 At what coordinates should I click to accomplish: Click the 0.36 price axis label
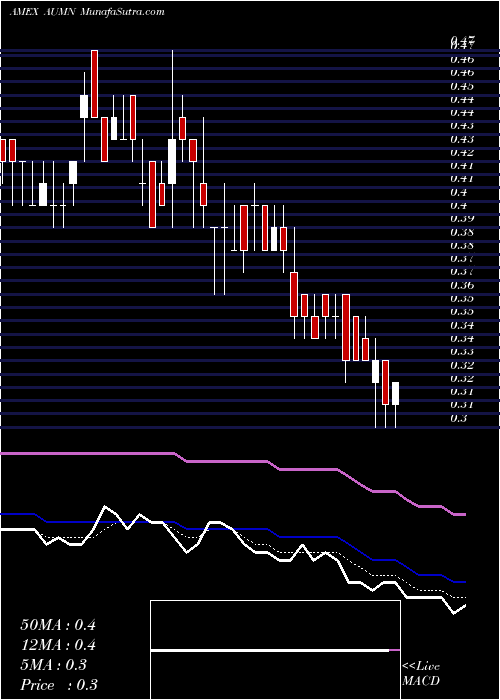click(x=462, y=285)
